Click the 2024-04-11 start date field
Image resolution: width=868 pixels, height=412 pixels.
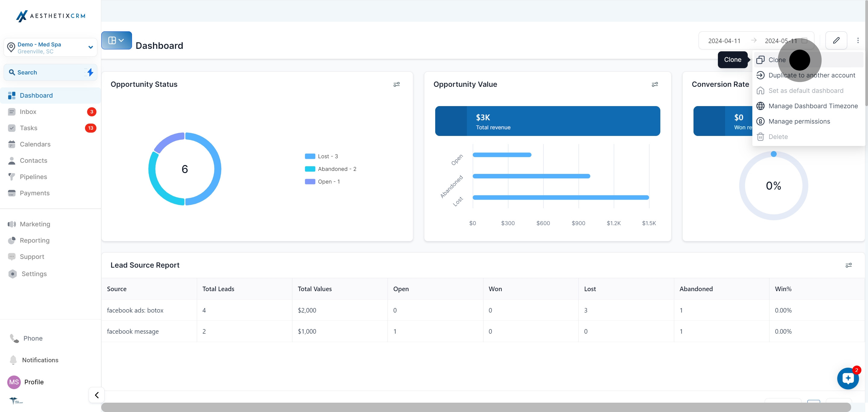point(724,41)
